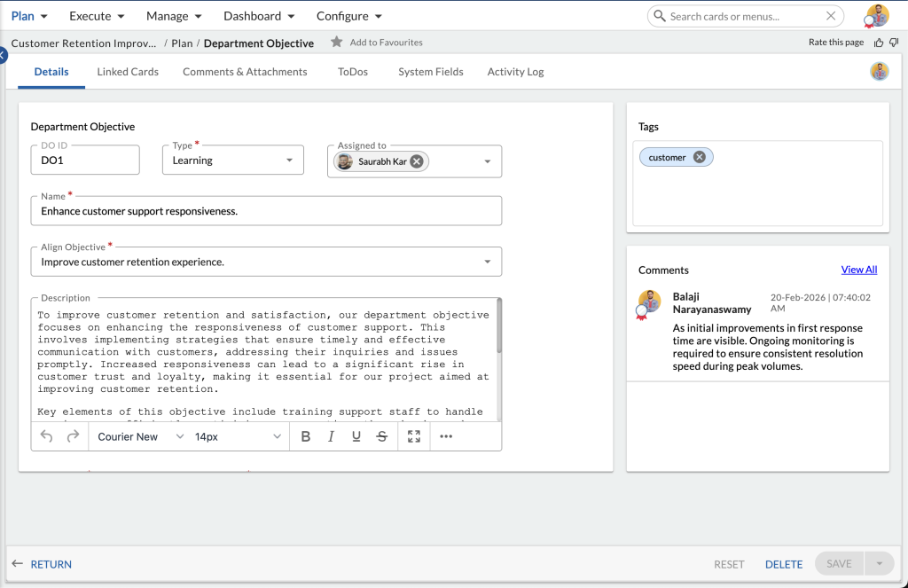Click Balaji Narayanaswamy's comment avatar
Image resolution: width=908 pixels, height=588 pixels.
click(x=649, y=303)
